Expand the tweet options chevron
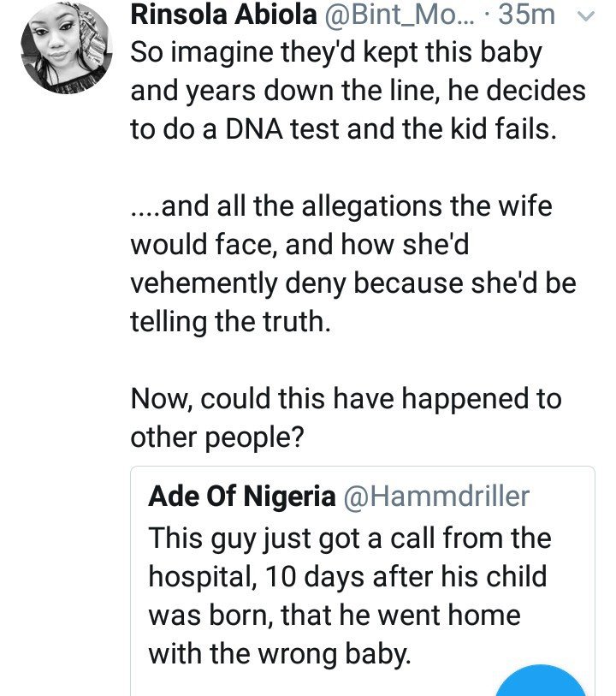Screen dimensions: 616x696 [x=586, y=16]
